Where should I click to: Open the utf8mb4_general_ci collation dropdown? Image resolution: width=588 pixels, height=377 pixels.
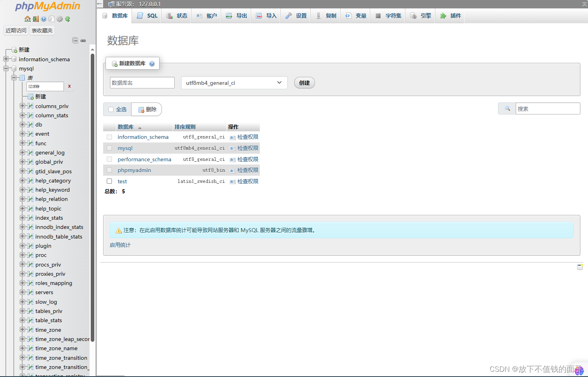coord(234,82)
